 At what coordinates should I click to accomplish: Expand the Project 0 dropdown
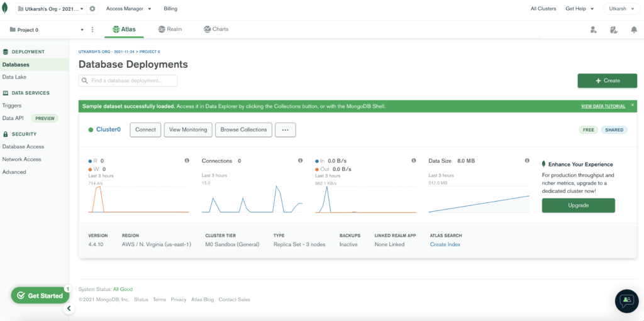pos(82,30)
